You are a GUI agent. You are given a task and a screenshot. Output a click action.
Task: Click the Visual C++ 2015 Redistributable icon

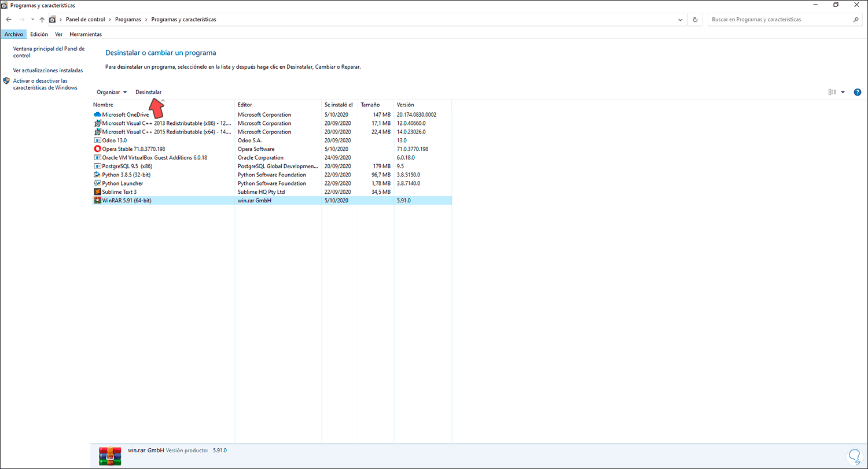[x=97, y=132]
